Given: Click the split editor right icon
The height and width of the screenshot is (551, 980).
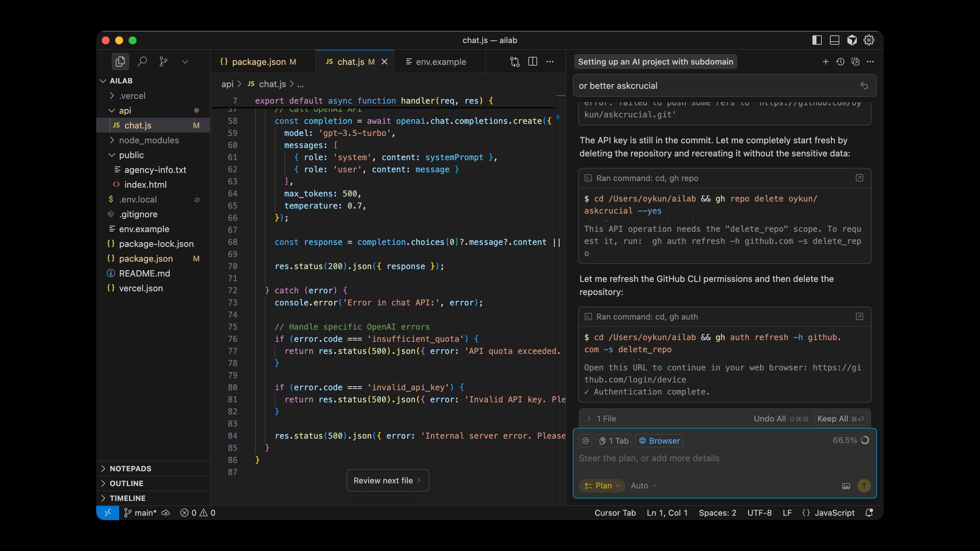Looking at the screenshot, I should point(533,62).
